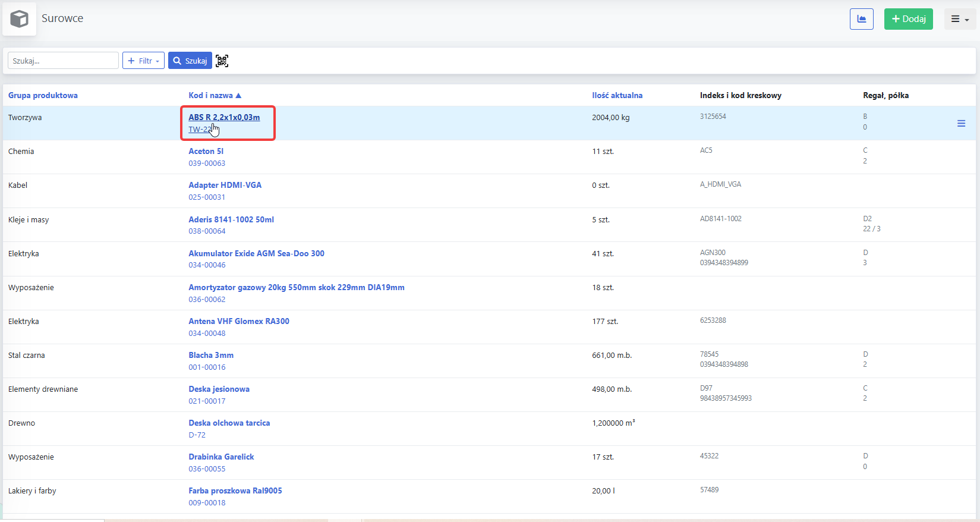Click the green Dodaj button

(908, 19)
